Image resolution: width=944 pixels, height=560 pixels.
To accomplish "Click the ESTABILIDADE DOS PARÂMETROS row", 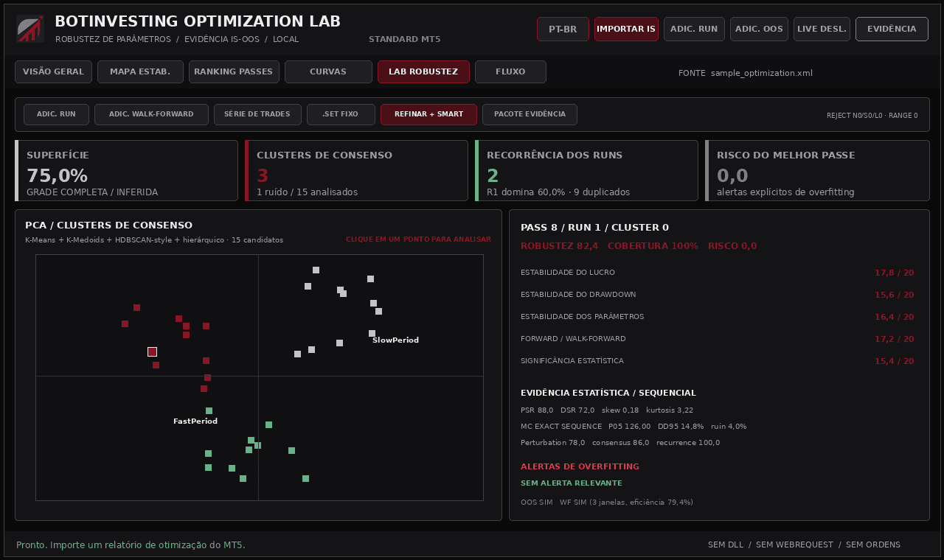I will coord(718,317).
